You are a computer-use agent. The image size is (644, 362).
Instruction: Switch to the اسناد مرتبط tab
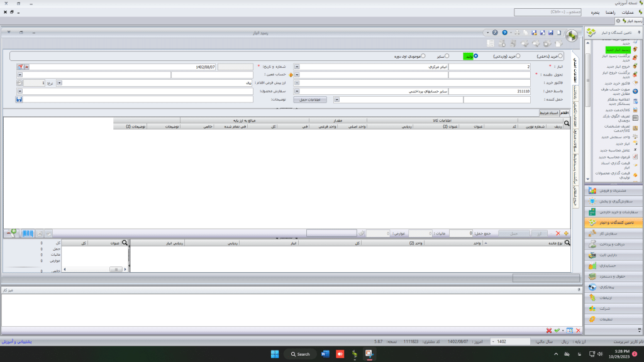[548, 113]
